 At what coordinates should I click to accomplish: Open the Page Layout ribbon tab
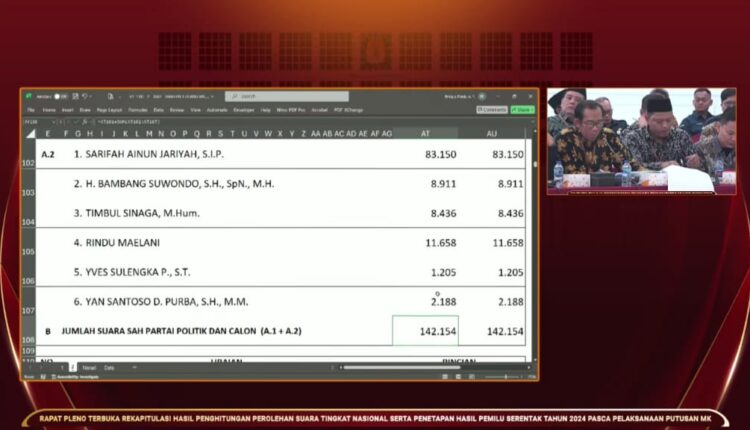pyautogui.click(x=109, y=109)
